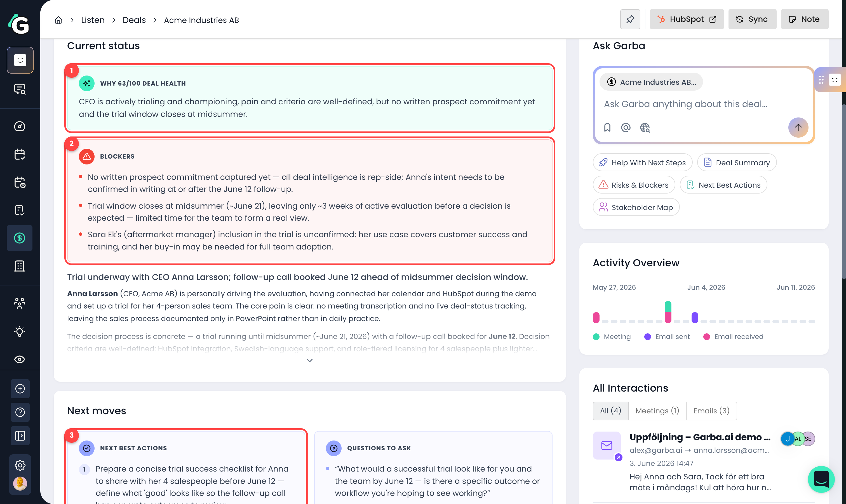This screenshot has width=846, height=504.
Task: Pin this deal with pin button
Action: 630,19
